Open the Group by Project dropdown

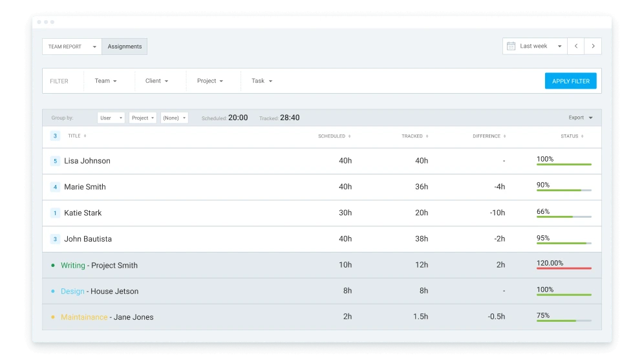coord(142,118)
